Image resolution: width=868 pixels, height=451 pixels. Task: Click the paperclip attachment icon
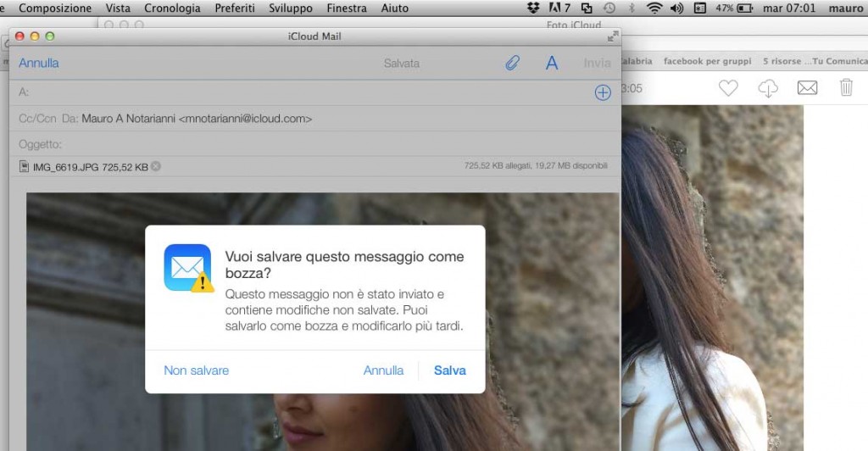click(512, 63)
